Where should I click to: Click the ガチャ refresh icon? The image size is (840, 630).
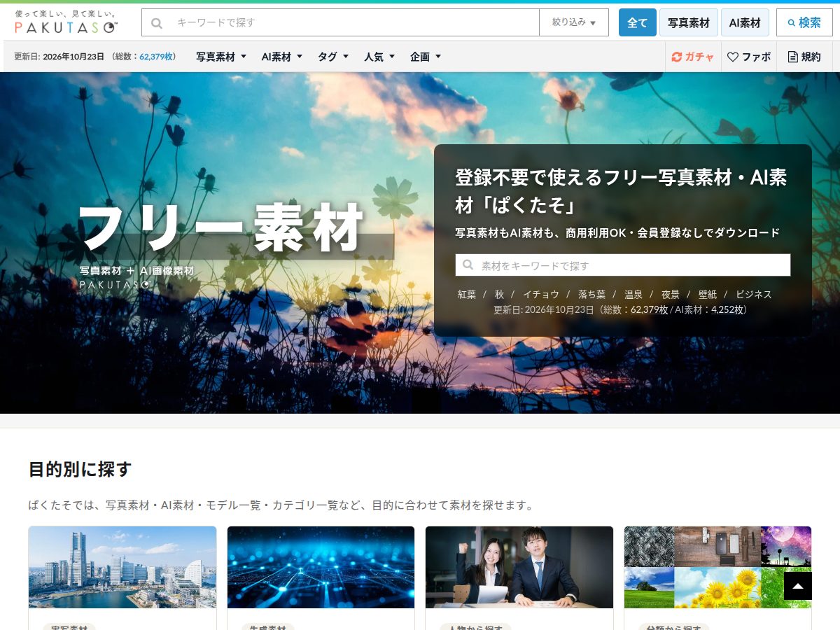tap(676, 57)
